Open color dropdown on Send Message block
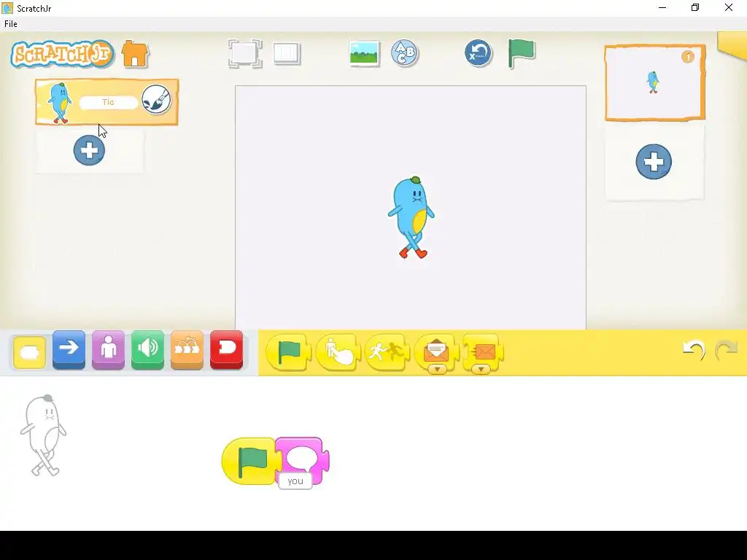 click(481, 369)
